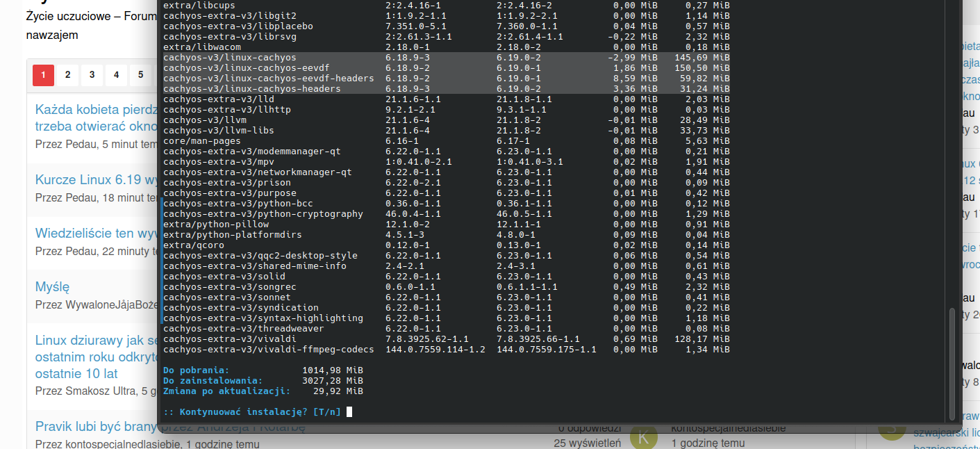Click the 'vivaldi-ffmpeg-codecs' package row
Screen dimensions: 980x449
click(447, 350)
